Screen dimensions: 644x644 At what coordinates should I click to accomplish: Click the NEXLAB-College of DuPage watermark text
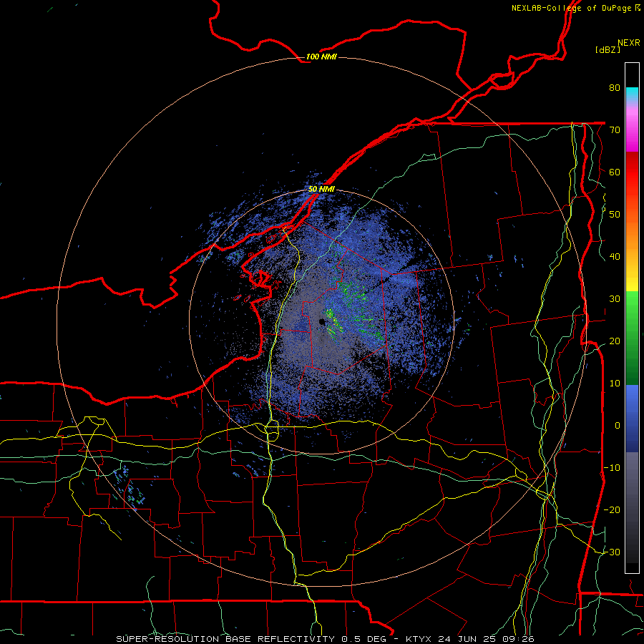[576, 8]
